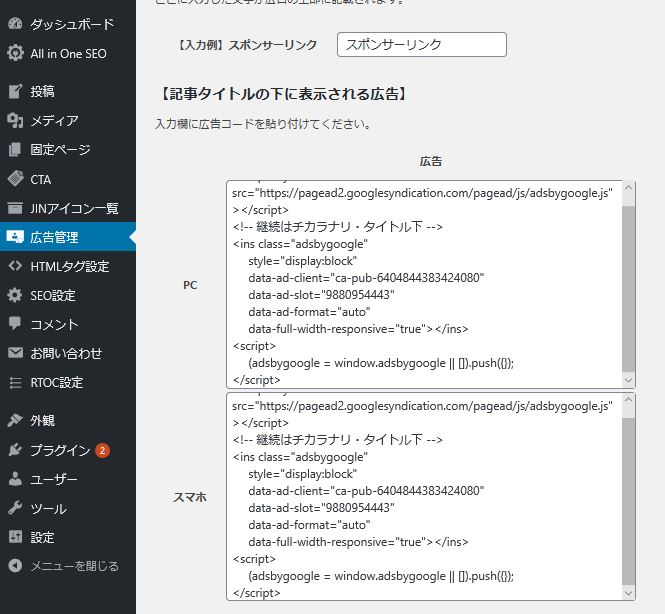
Task: Click the 【記事タイトルの下に表示される広告】 heading
Action: (283, 94)
